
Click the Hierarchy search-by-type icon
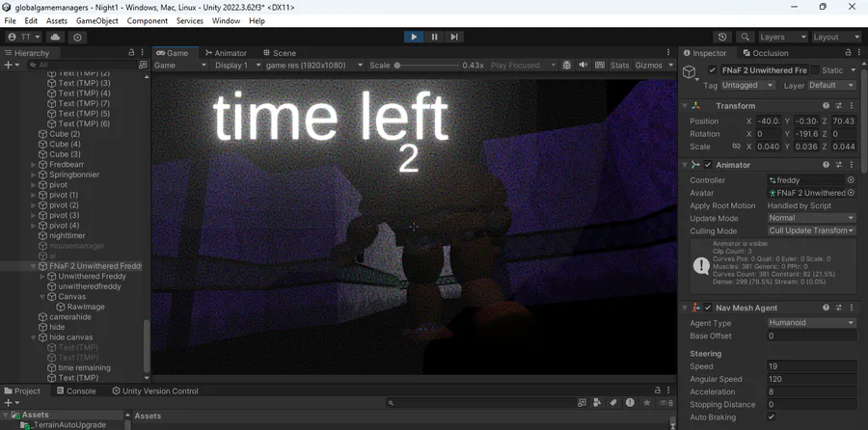tap(143, 65)
